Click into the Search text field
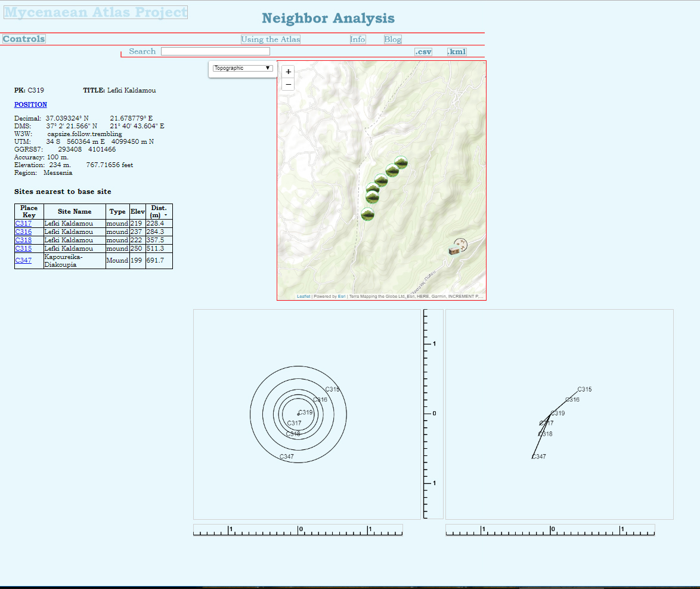 pos(215,52)
